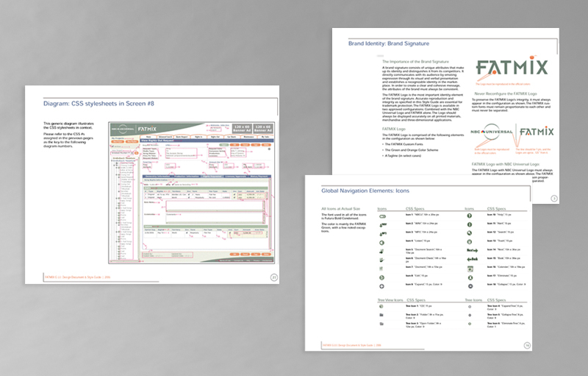The width and height of the screenshot is (588, 376).
Task: Click the MP3 download icon labeled Icon 3
Action: (383, 234)
